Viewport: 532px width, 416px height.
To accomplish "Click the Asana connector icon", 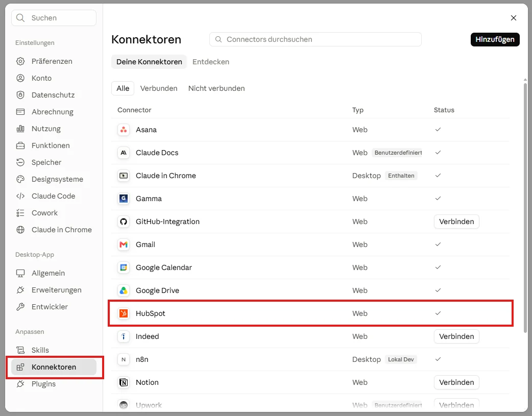I will point(124,130).
